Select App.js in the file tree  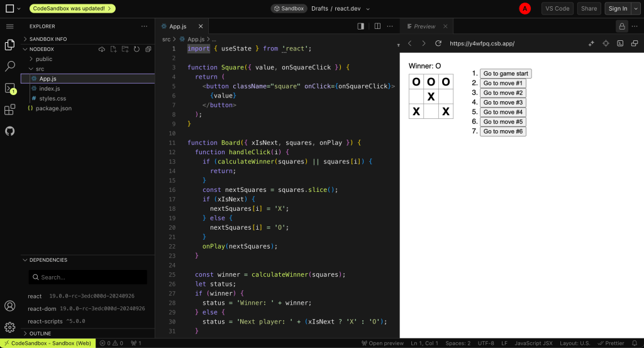click(x=48, y=79)
